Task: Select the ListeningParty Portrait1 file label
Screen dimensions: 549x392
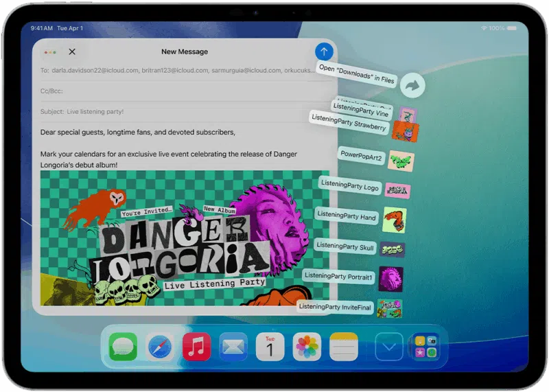Action: pyautogui.click(x=338, y=276)
